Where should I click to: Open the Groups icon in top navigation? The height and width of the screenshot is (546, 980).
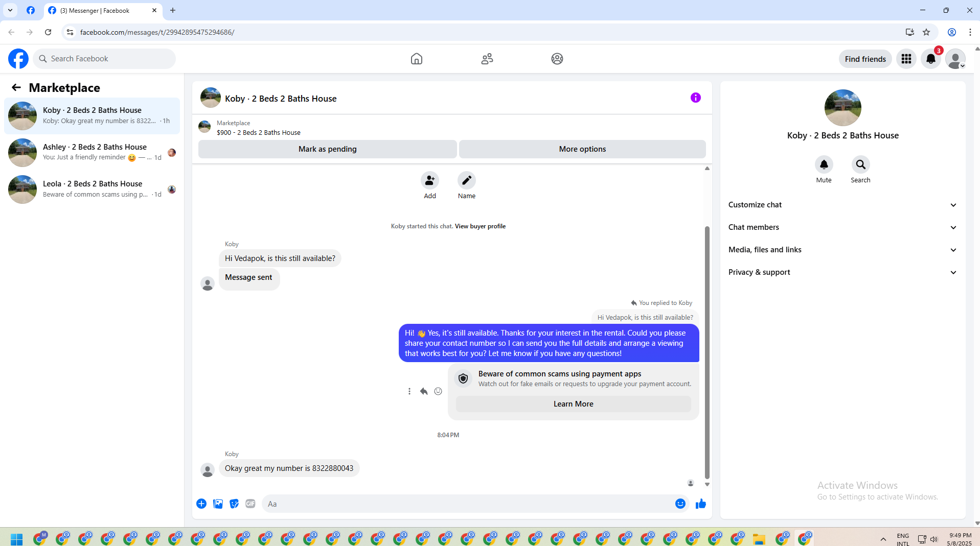pyautogui.click(x=557, y=59)
